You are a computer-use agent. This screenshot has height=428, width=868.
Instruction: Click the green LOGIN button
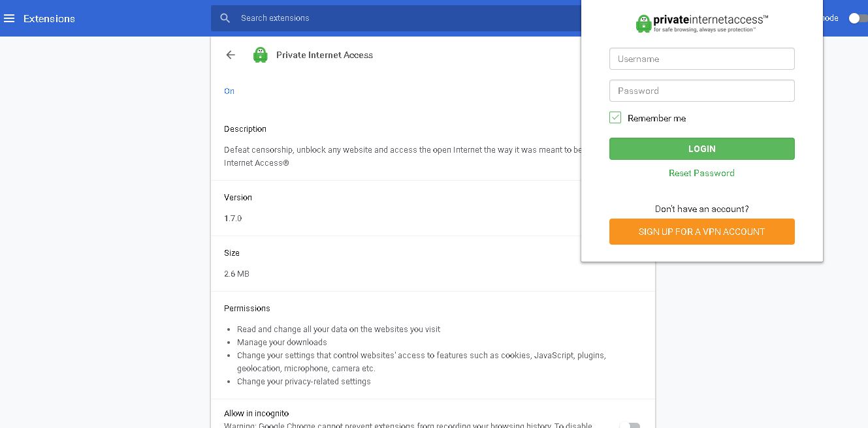(x=701, y=149)
